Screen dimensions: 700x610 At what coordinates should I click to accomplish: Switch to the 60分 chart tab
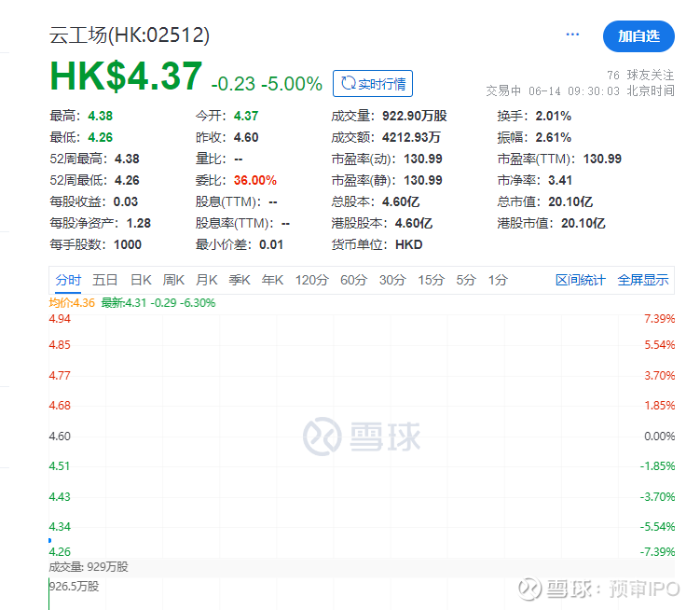353,280
